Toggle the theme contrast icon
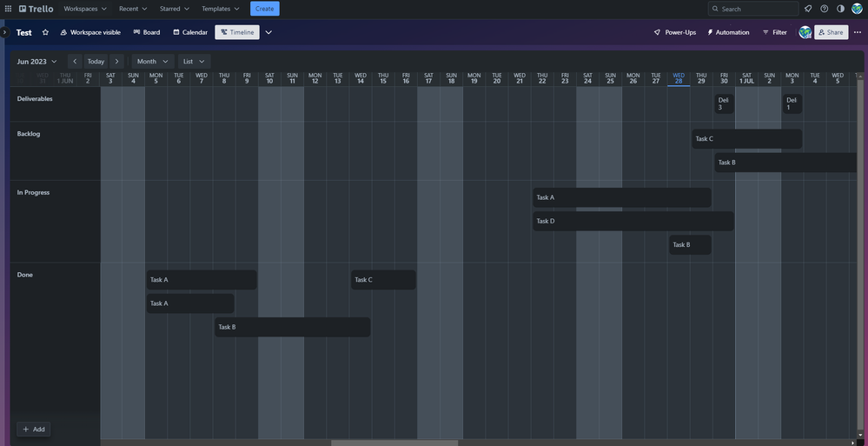The image size is (868, 446). [840, 9]
